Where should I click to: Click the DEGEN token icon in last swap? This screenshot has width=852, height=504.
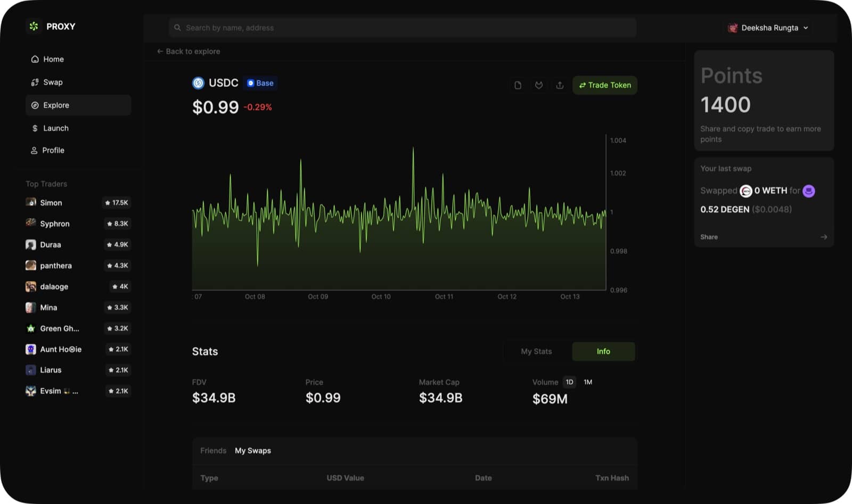tap(808, 191)
